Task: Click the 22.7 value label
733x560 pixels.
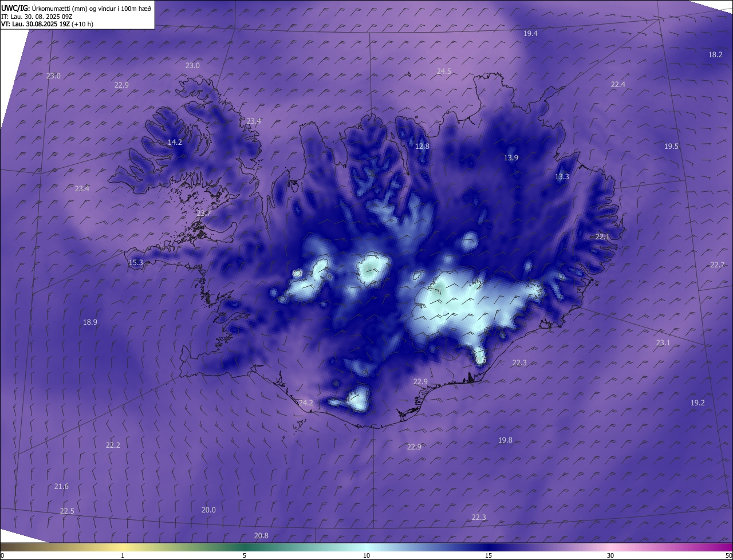Action: point(718,265)
